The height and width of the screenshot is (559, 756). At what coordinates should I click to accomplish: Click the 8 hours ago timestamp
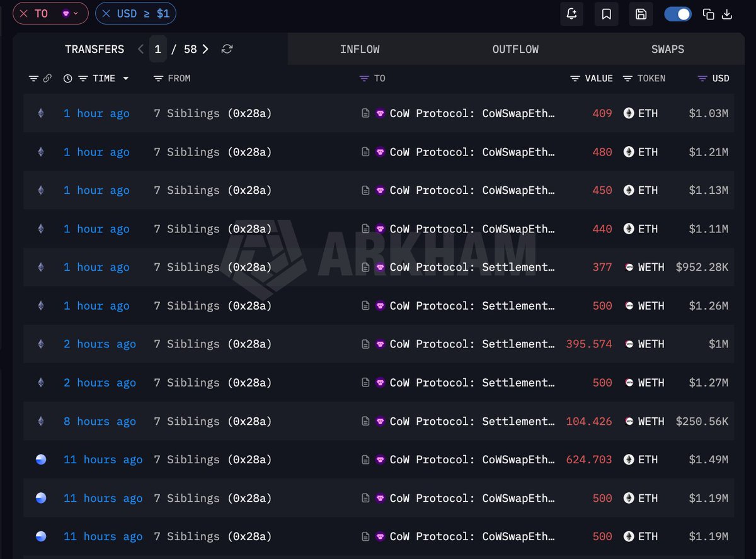[x=100, y=421]
